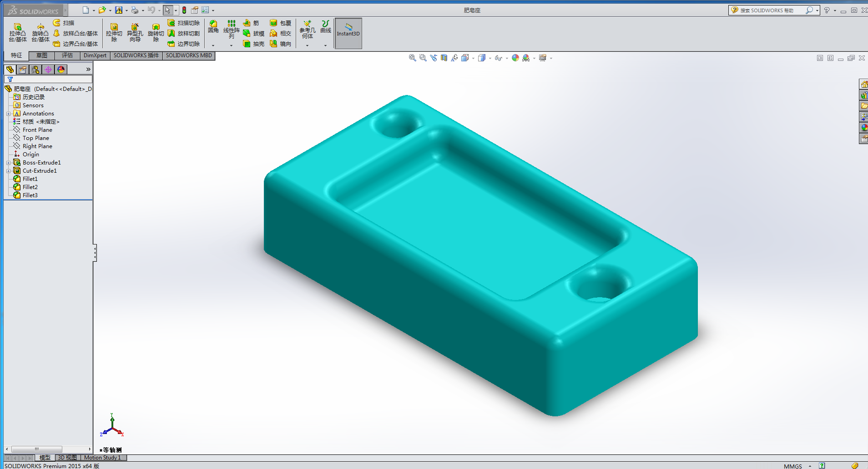Select Front Plane in the feature tree
This screenshot has height=469, width=868.
[33, 130]
